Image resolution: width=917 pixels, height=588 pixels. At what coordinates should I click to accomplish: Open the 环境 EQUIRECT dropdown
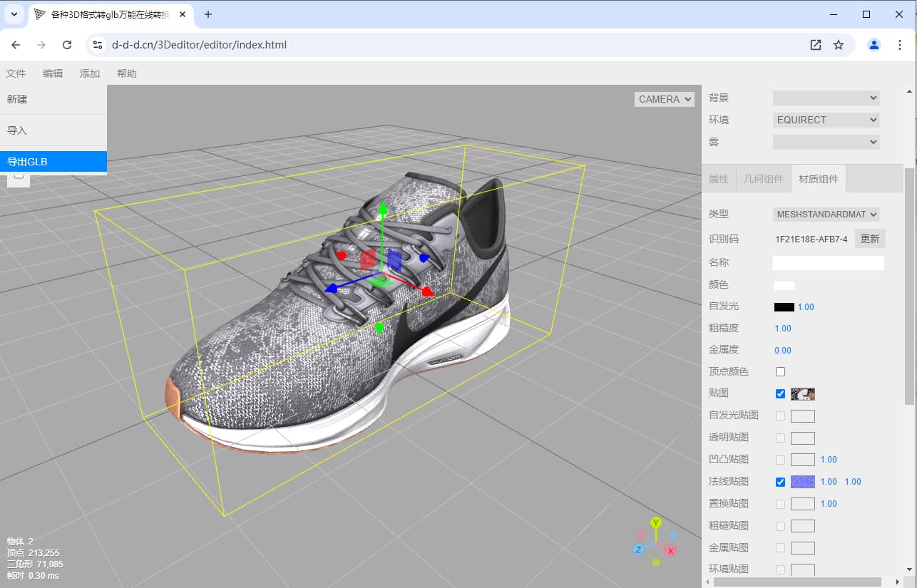tap(826, 120)
